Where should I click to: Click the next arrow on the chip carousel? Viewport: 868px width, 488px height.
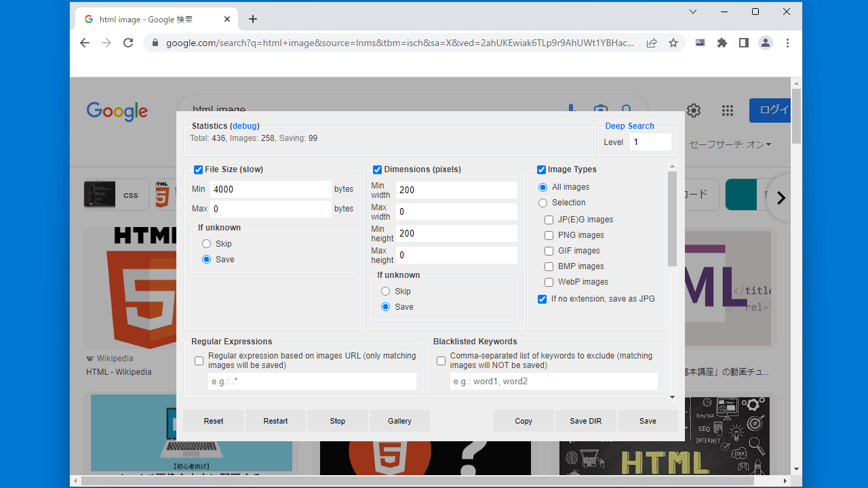781,198
